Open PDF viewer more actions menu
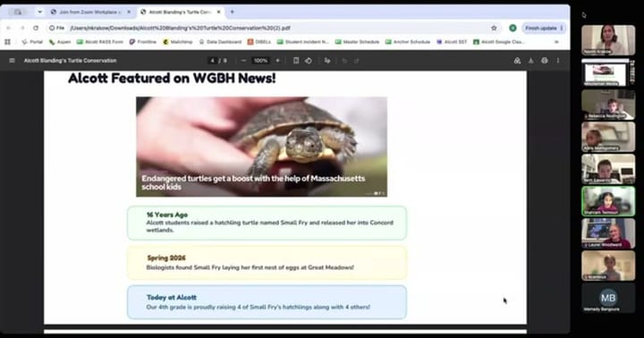Image resolution: width=644 pixels, height=338 pixels. pos(558,61)
